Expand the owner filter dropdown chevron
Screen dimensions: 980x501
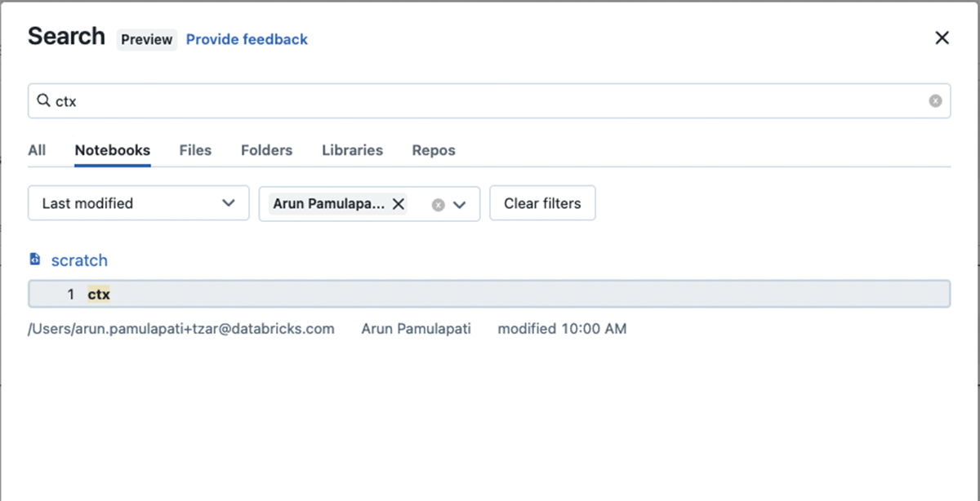459,205
